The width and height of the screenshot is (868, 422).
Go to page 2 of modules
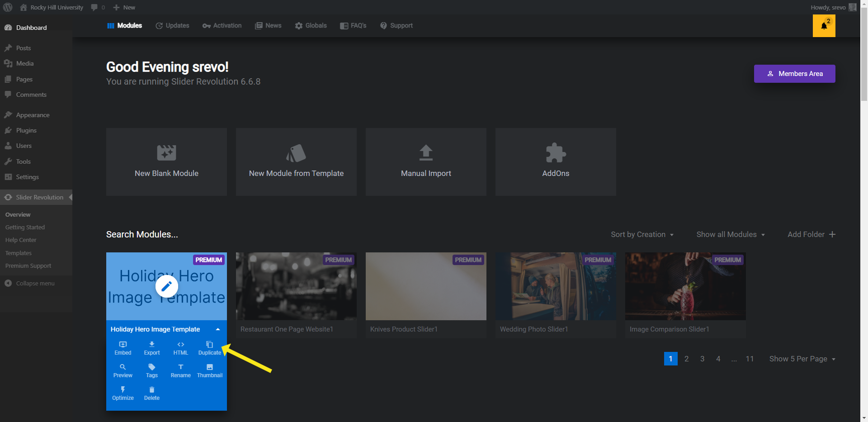click(686, 359)
